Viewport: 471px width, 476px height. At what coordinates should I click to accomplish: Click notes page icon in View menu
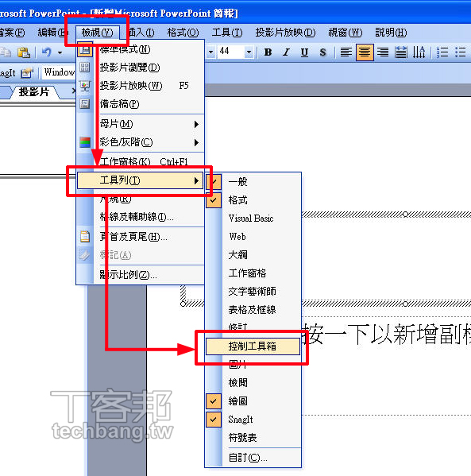[x=85, y=104]
